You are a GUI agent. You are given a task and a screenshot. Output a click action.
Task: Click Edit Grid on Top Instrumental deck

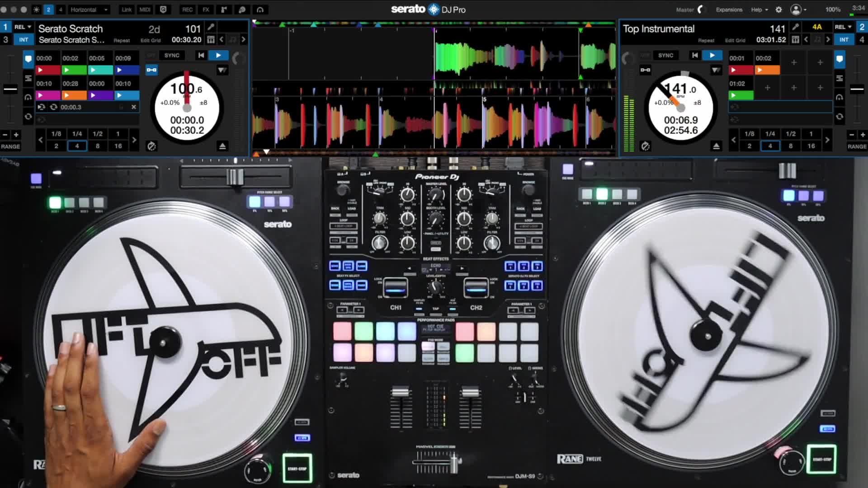(x=735, y=41)
